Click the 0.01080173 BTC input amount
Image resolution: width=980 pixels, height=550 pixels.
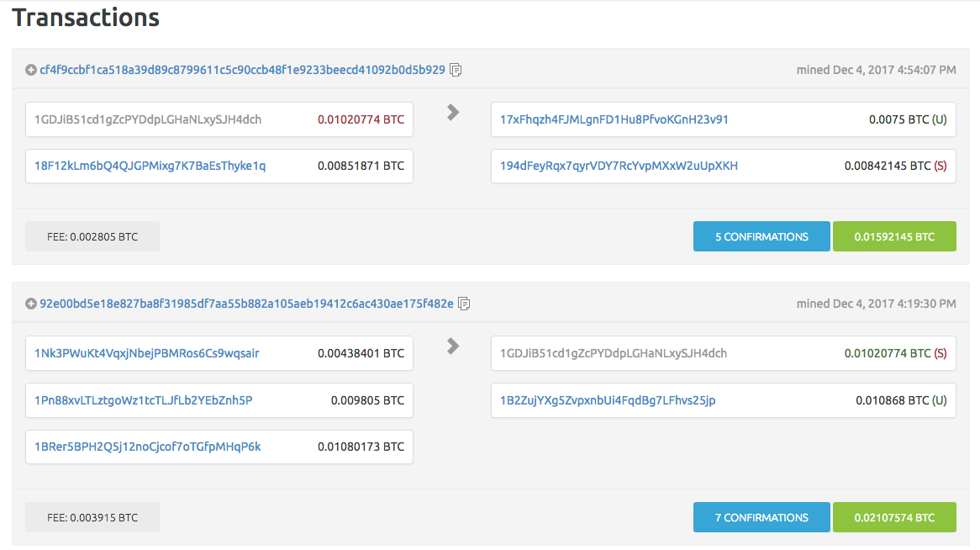click(361, 447)
